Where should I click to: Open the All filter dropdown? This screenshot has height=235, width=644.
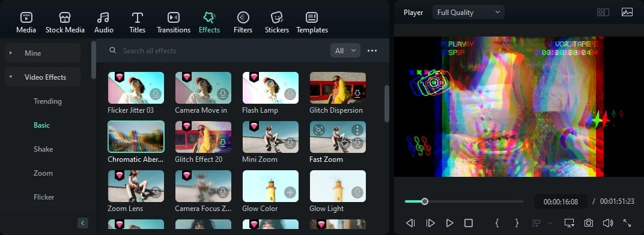345,51
